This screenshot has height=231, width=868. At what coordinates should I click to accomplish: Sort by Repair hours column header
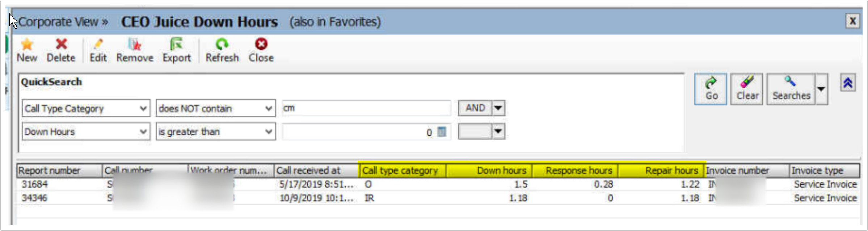(661, 171)
